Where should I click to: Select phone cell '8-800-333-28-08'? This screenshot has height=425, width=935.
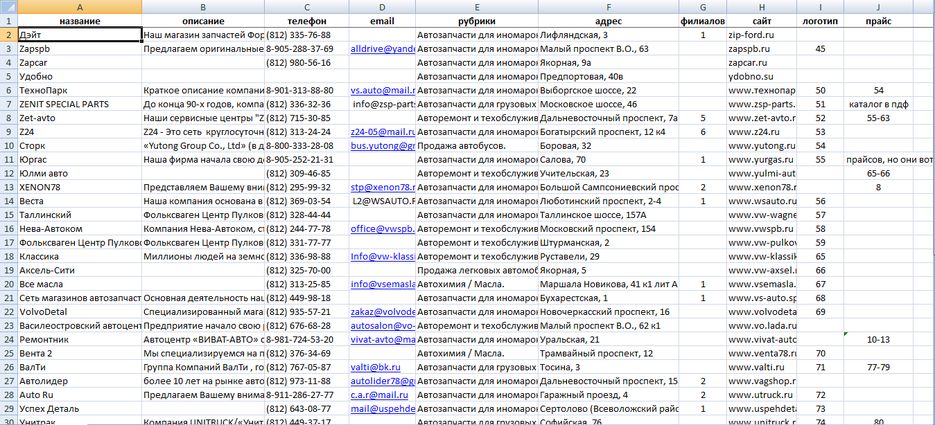tap(306, 145)
